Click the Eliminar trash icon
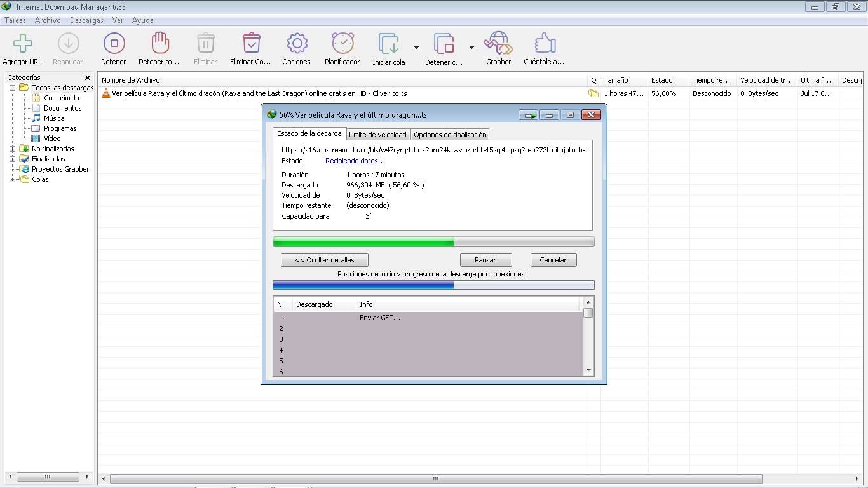This screenshot has height=488, width=868. (x=205, y=43)
